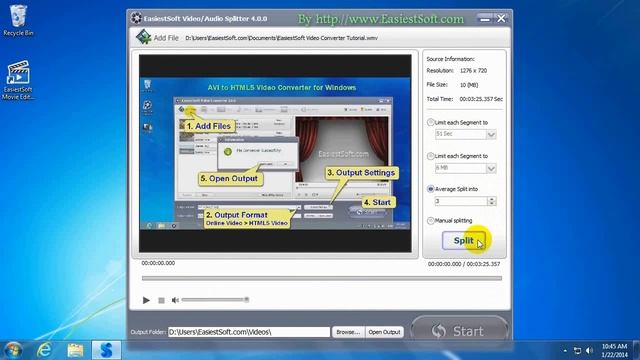640x360 pixels.
Task: Click the Splitter app taskbar icon
Action: coord(106,350)
